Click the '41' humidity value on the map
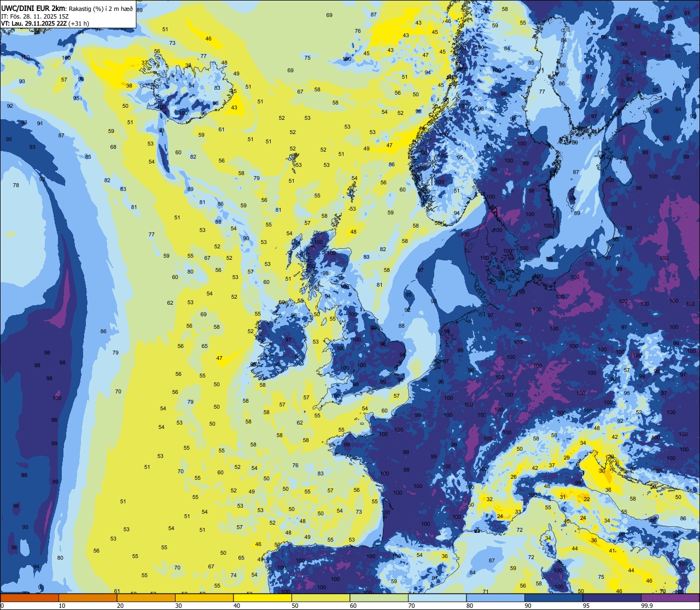This screenshot has width=700, height=610. (612, 551)
